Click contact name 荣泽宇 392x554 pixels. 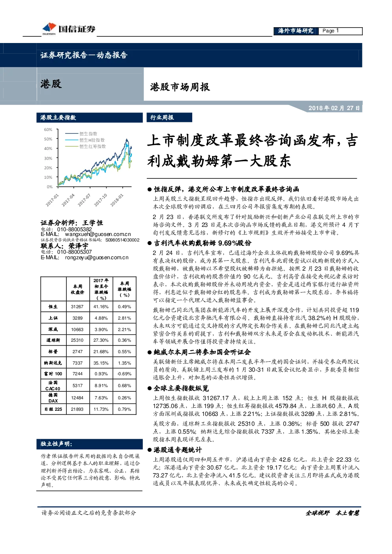[78, 246]
